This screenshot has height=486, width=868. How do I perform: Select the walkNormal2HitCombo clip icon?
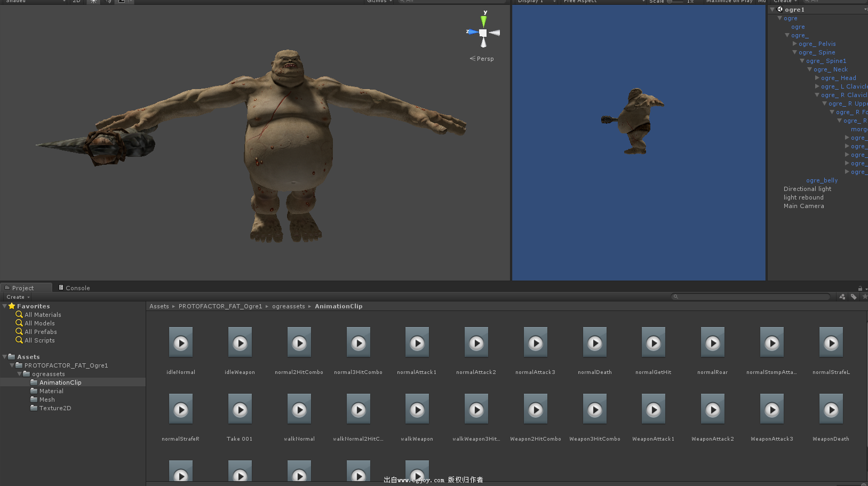(359, 409)
